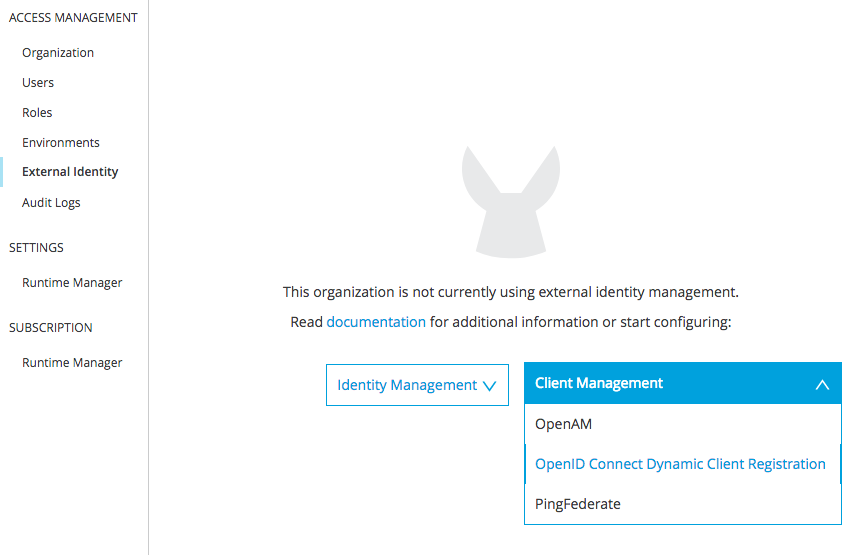Click the grey mule logo placeholder image
856x555 pixels.
click(510, 204)
